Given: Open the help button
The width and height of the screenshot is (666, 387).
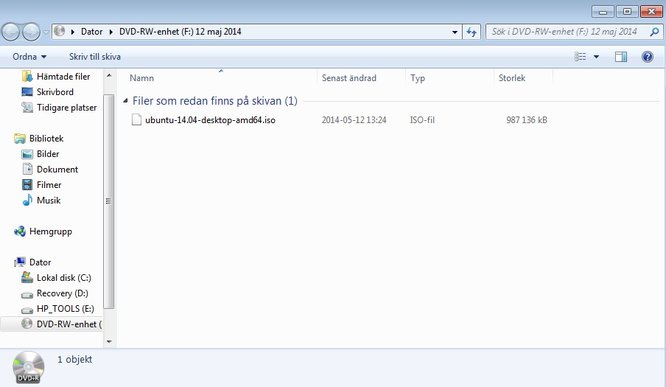Looking at the screenshot, I should click(647, 56).
